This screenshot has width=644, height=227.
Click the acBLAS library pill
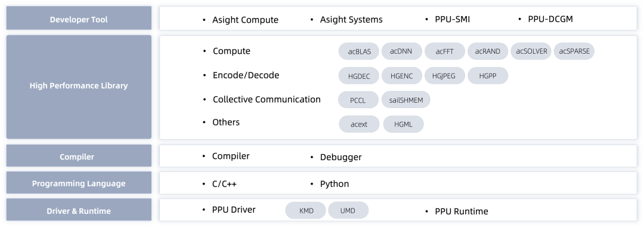click(x=359, y=51)
